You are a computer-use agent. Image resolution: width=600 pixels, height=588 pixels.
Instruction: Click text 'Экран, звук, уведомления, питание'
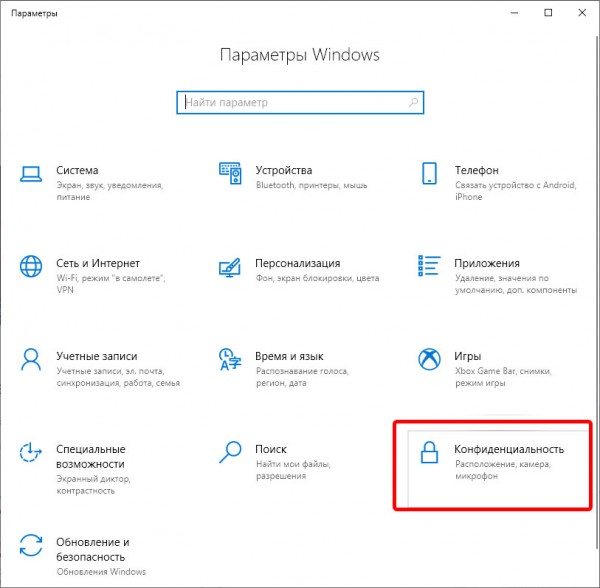click(110, 191)
